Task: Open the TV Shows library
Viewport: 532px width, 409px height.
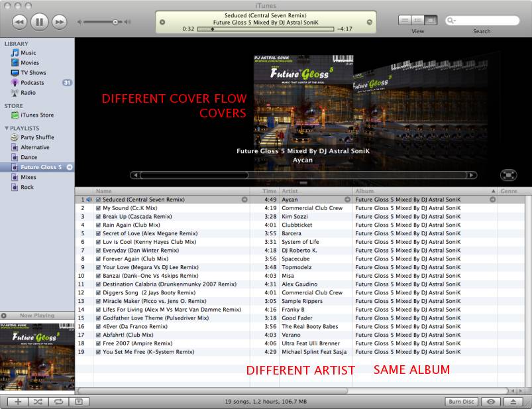Action: click(x=33, y=73)
